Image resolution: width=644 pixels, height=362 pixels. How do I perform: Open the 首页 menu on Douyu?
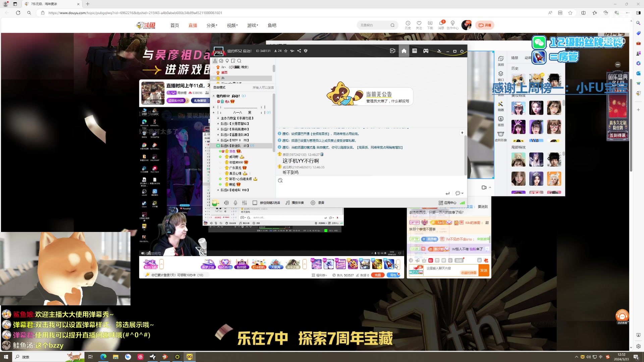tap(174, 25)
